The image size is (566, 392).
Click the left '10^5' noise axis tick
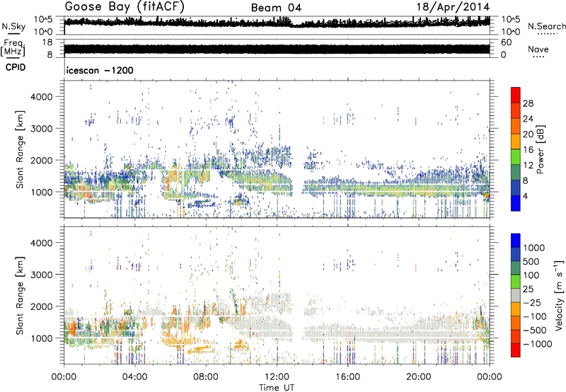(43, 20)
